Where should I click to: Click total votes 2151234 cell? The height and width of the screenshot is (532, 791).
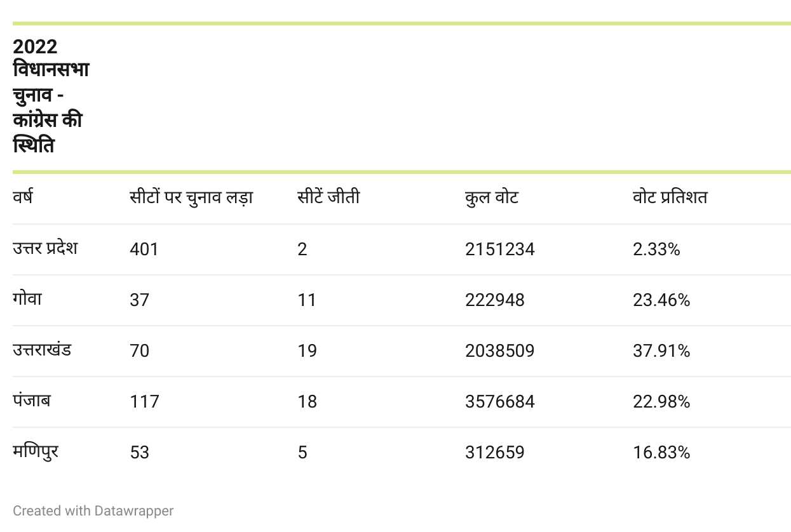pos(500,249)
